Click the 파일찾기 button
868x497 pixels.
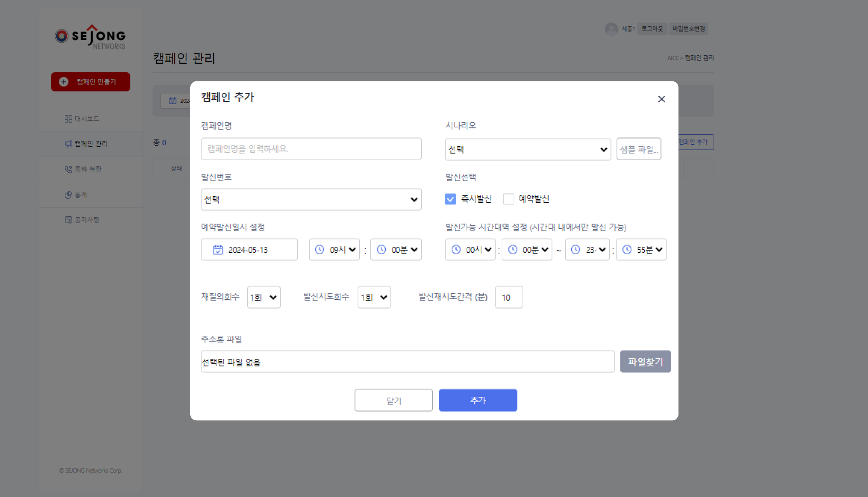tap(645, 361)
